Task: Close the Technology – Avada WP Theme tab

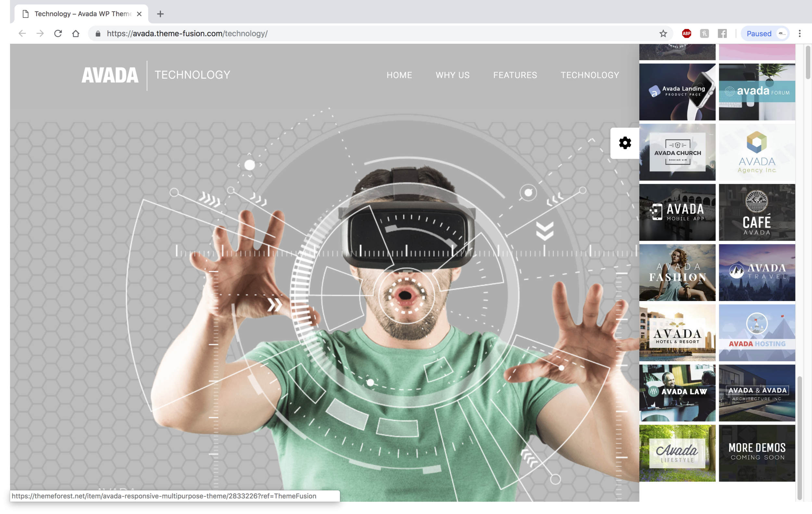Action: click(139, 14)
